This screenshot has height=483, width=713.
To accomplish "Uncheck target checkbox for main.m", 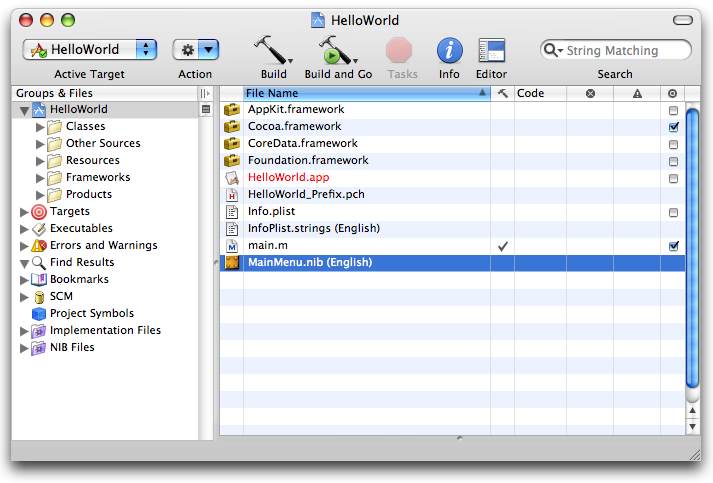I will [673, 246].
